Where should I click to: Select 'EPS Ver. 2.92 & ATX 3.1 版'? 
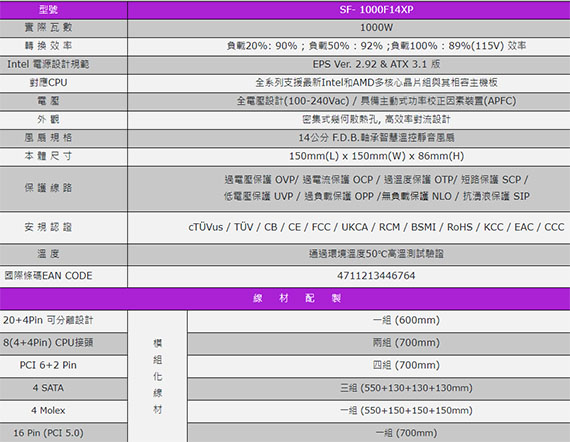tap(376, 64)
